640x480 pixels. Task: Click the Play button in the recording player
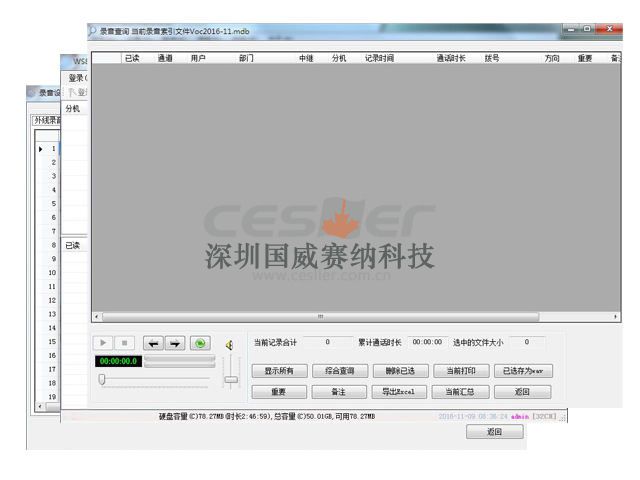click(103, 343)
